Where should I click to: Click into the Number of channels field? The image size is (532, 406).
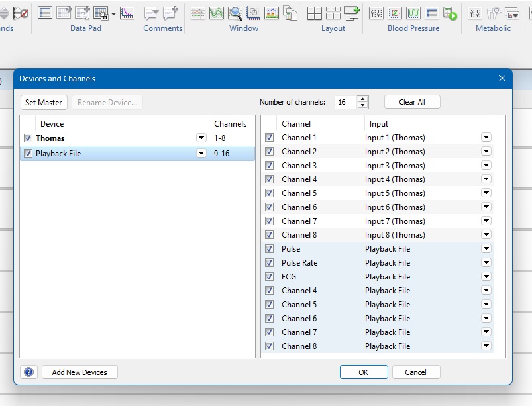(x=345, y=102)
